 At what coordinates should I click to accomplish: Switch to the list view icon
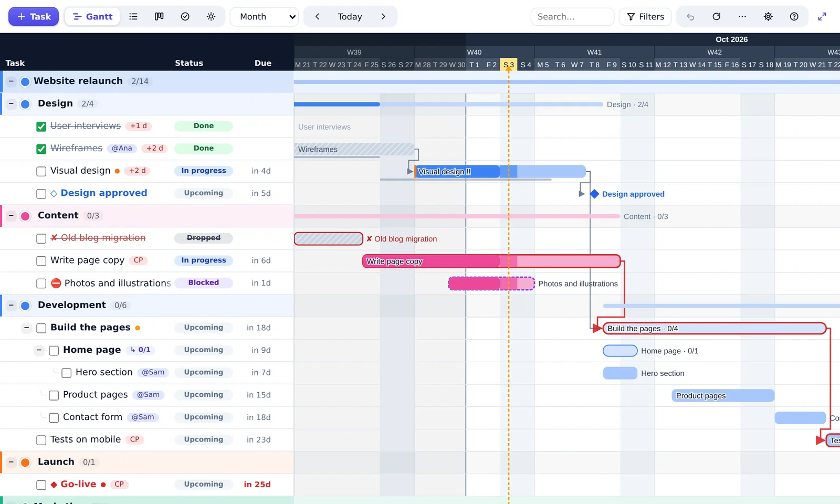pyautogui.click(x=133, y=17)
